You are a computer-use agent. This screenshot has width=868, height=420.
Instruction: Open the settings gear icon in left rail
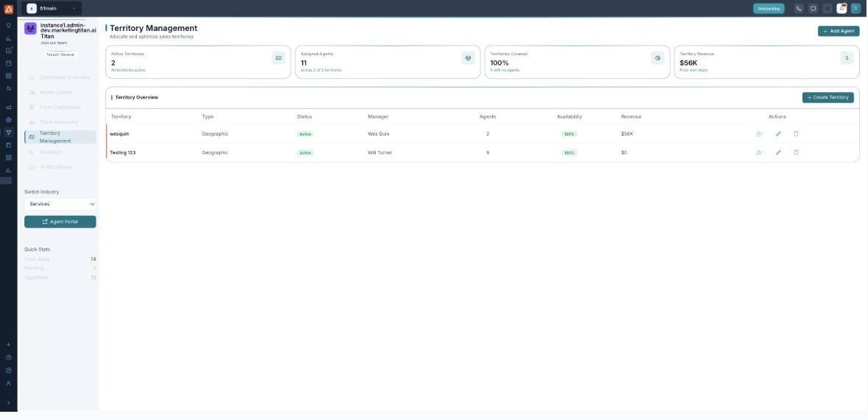click(8, 370)
